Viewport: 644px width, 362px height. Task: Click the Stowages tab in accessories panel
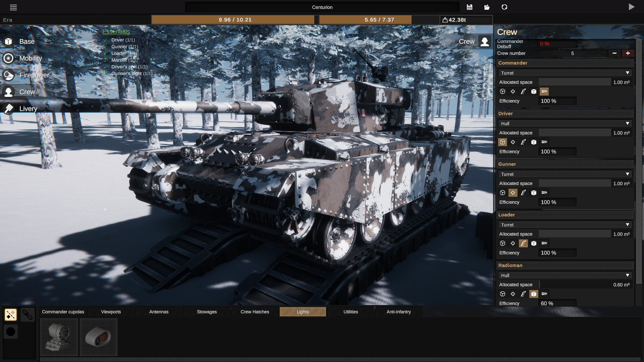[x=207, y=312]
